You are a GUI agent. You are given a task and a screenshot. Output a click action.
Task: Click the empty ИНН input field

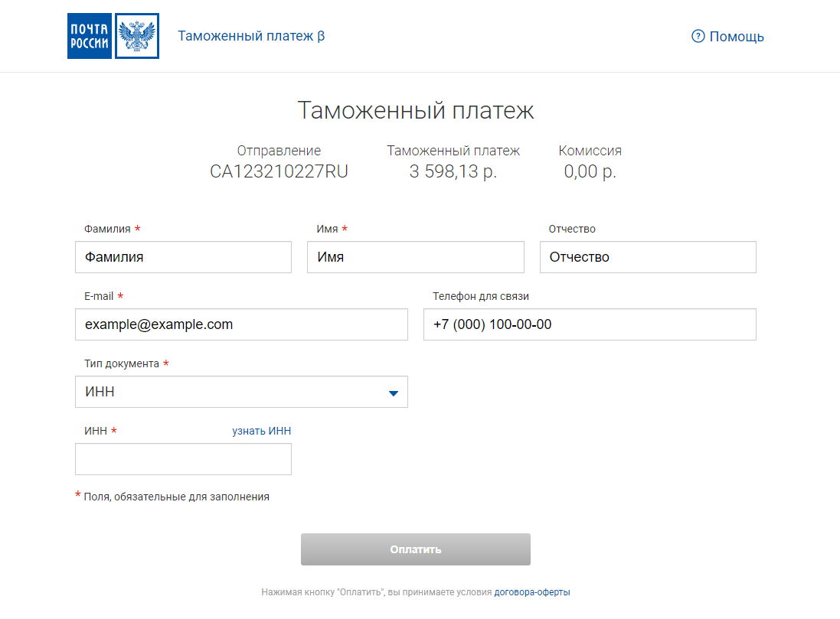[x=183, y=459]
